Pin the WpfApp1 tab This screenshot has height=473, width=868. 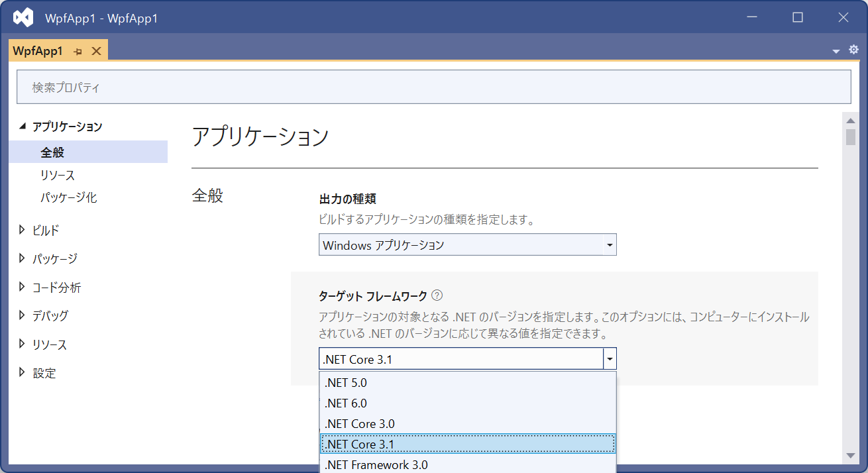point(78,51)
